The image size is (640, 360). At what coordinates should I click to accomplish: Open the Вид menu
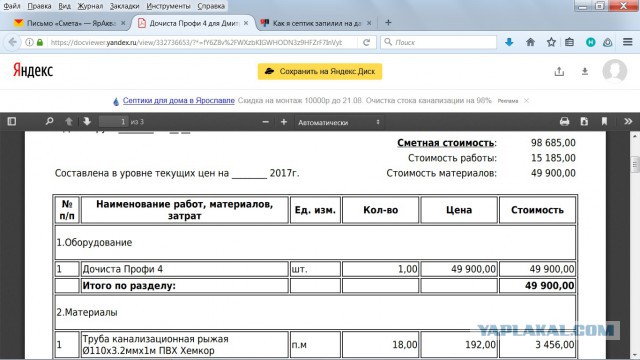64,6
